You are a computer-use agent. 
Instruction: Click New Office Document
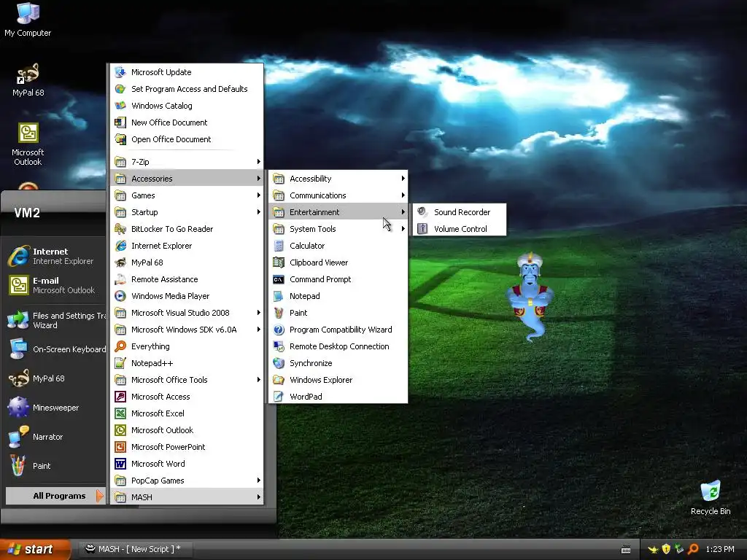click(x=187, y=122)
